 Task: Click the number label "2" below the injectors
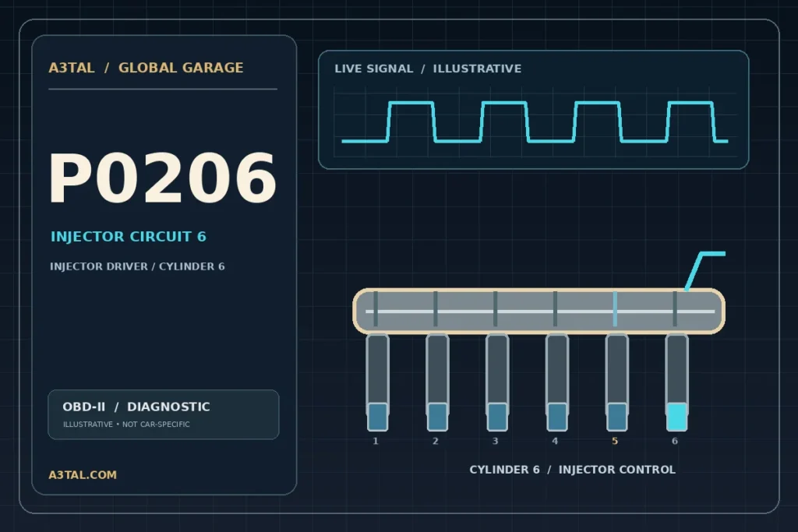(436, 441)
